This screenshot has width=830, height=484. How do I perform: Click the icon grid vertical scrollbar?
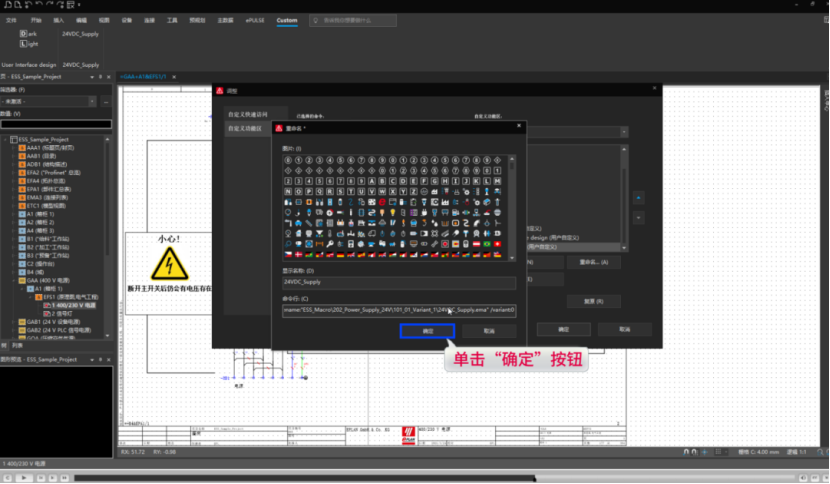click(x=512, y=208)
